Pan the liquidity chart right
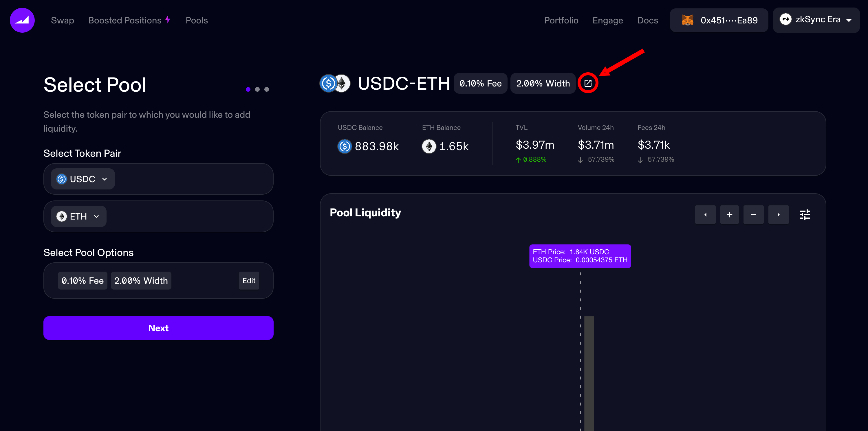 (778, 215)
